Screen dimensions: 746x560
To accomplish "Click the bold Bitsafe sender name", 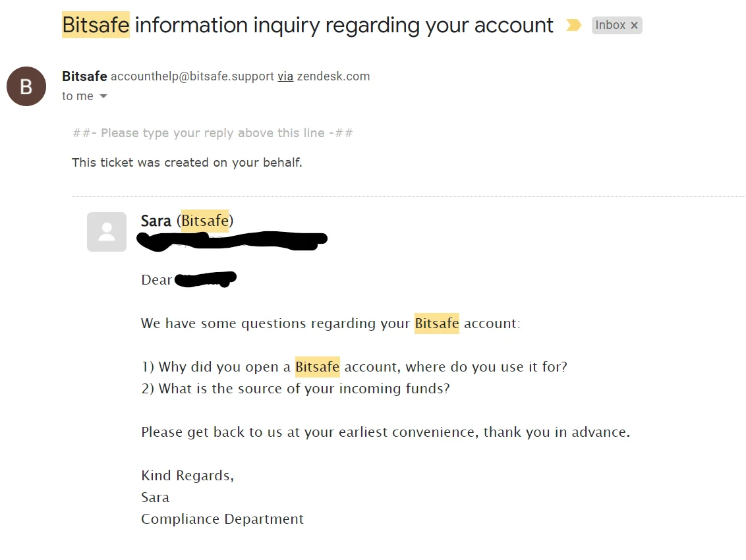I will point(84,76).
